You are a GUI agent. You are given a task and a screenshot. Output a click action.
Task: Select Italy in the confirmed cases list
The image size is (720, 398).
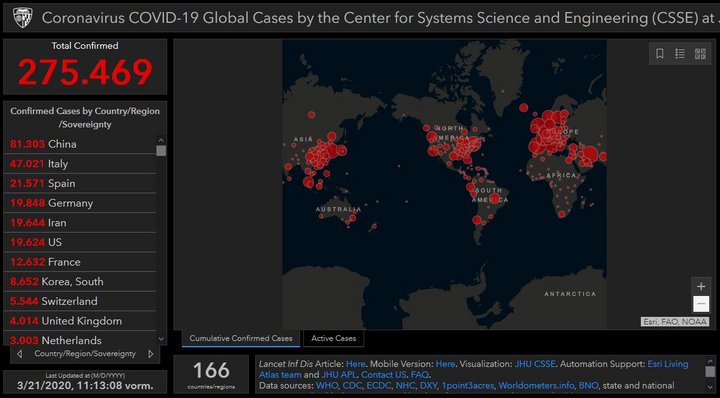pyautogui.click(x=80, y=163)
